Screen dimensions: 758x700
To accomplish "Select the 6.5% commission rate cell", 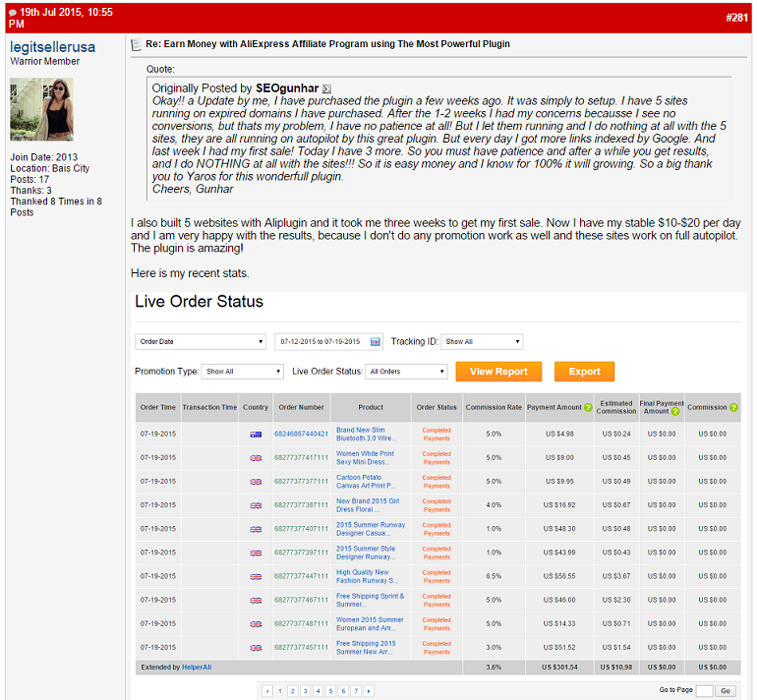I will tap(494, 576).
